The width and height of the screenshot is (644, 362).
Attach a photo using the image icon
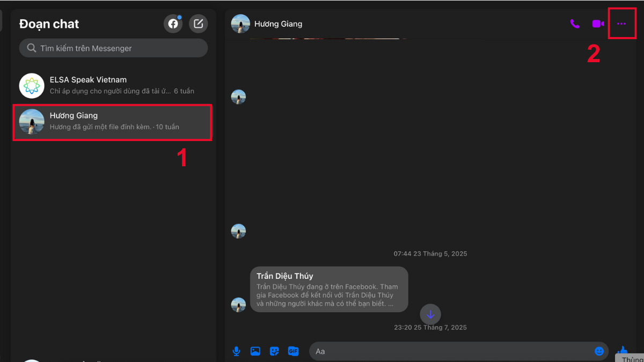tap(255, 351)
